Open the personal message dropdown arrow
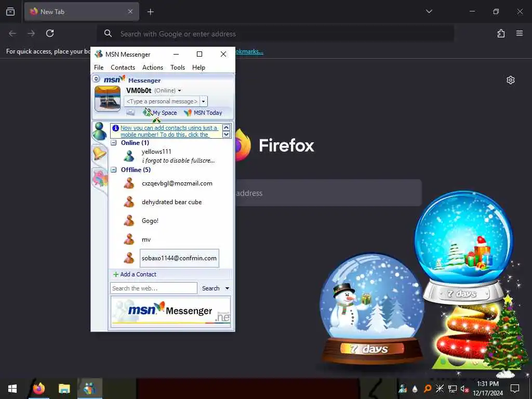The width and height of the screenshot is (532, 399). coord(203,101)
